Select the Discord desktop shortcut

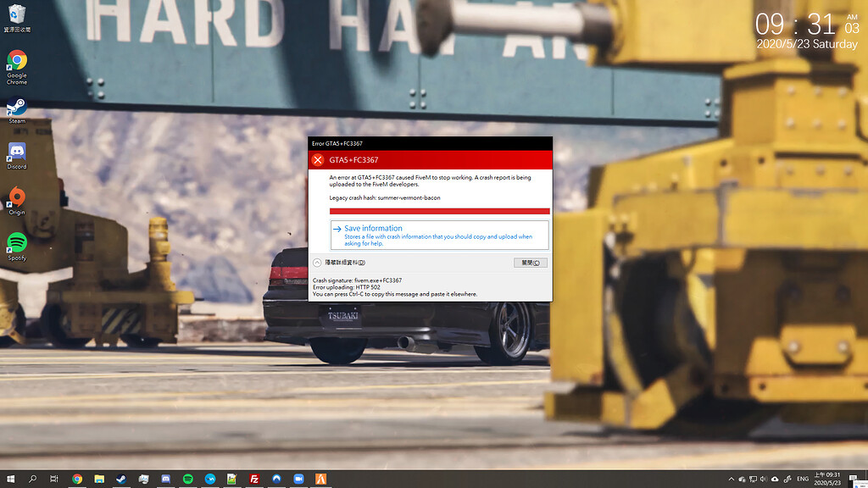click(17, 156)
